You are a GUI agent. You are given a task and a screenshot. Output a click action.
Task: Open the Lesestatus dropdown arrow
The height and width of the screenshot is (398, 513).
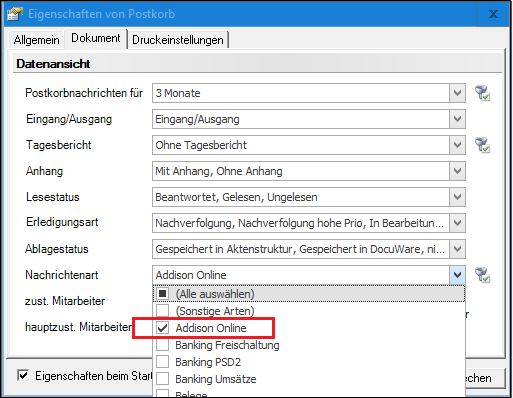(457, 197)
